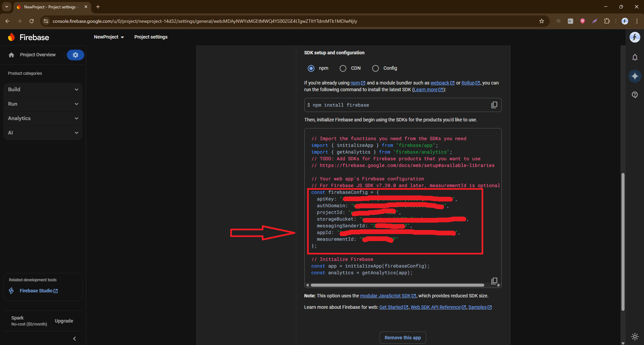Open Chrome three-dot menu
644x345 pixels.
[637, 21]
